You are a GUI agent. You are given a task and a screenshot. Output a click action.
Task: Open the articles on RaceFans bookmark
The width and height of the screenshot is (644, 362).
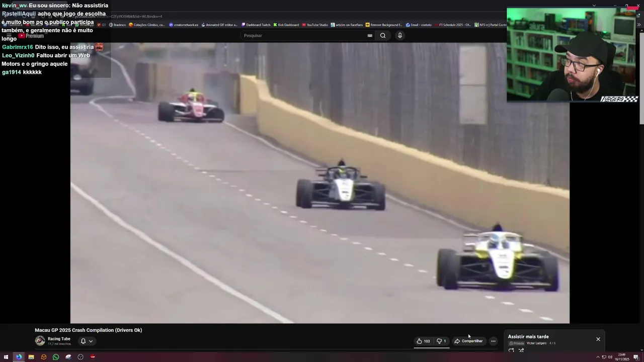tap(347, 25)
